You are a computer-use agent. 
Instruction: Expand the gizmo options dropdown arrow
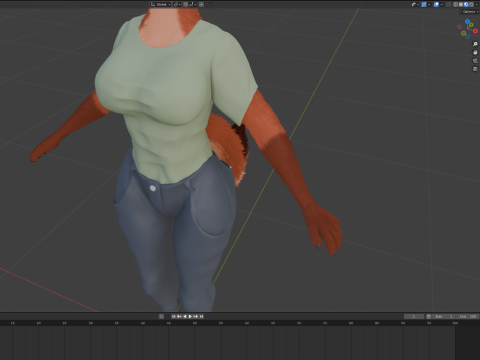[x=429, y=4]
